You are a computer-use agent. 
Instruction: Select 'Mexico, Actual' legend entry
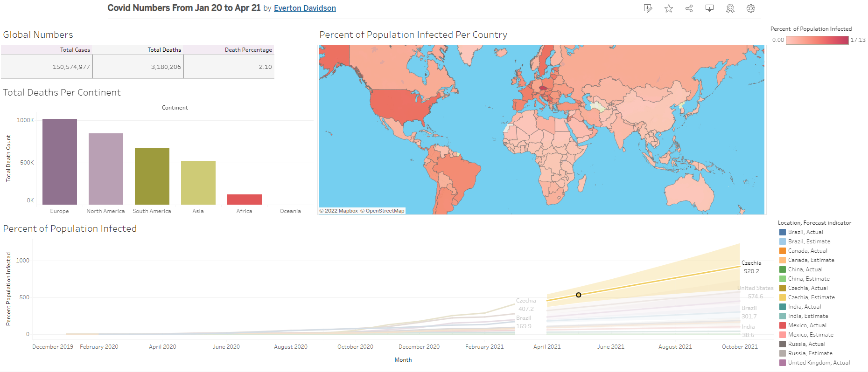(x=807, y=325)
